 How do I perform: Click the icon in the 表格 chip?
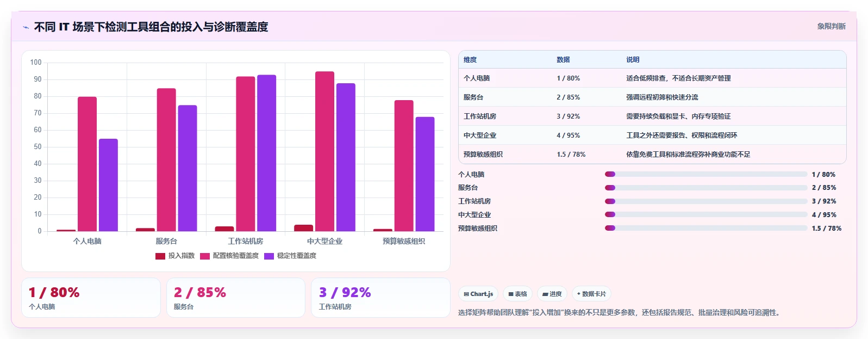point(511,294)
